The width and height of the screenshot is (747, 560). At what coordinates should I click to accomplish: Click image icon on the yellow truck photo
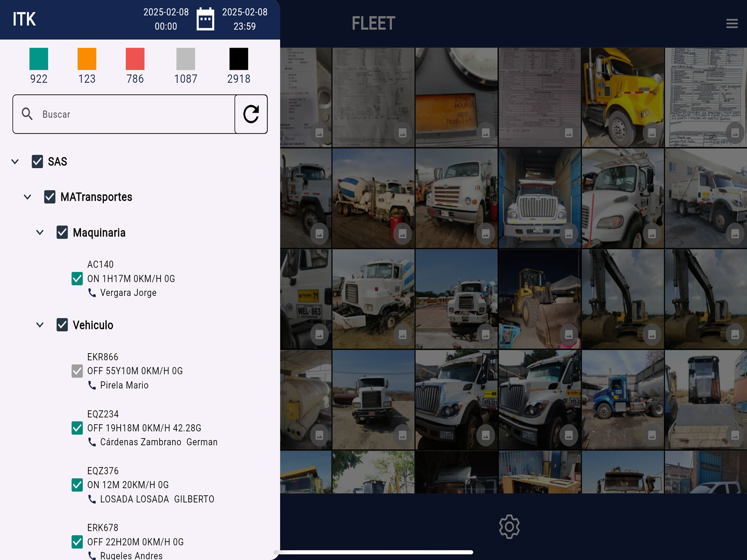tap(652, 133)
